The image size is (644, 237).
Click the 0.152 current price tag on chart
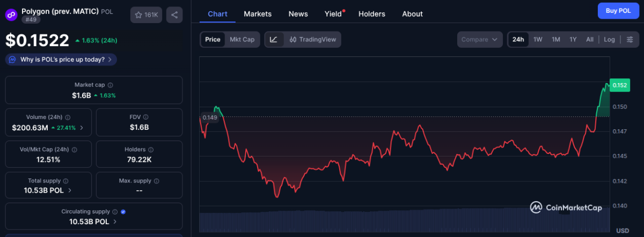point(620,85)
